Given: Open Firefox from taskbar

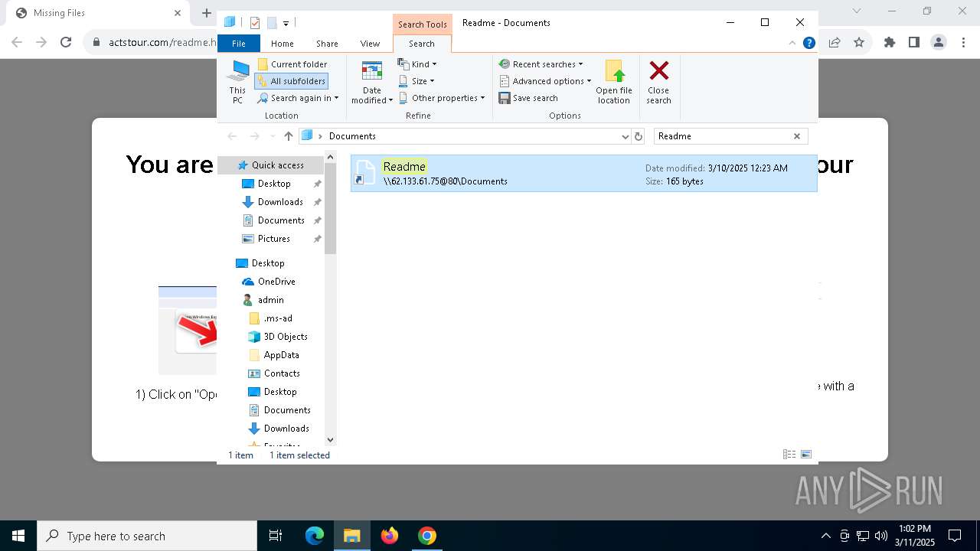Looking at the screenshot, I should (390, 536).
